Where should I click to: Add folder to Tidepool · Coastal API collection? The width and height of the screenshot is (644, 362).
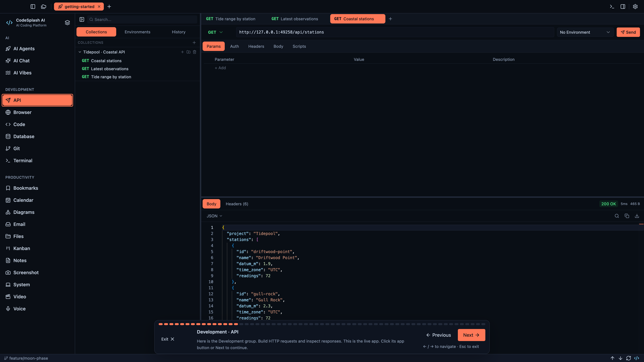(x=189, y=52)
